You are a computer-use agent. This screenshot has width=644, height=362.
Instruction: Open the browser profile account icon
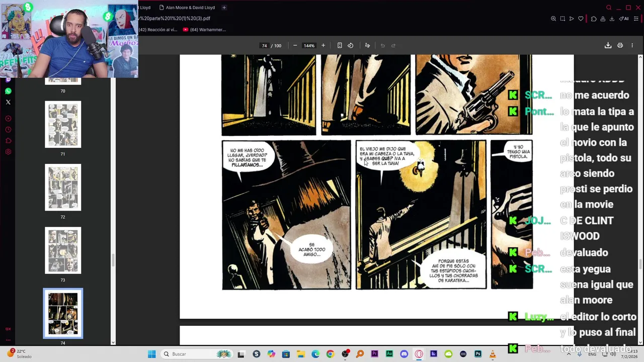[603, 19]
